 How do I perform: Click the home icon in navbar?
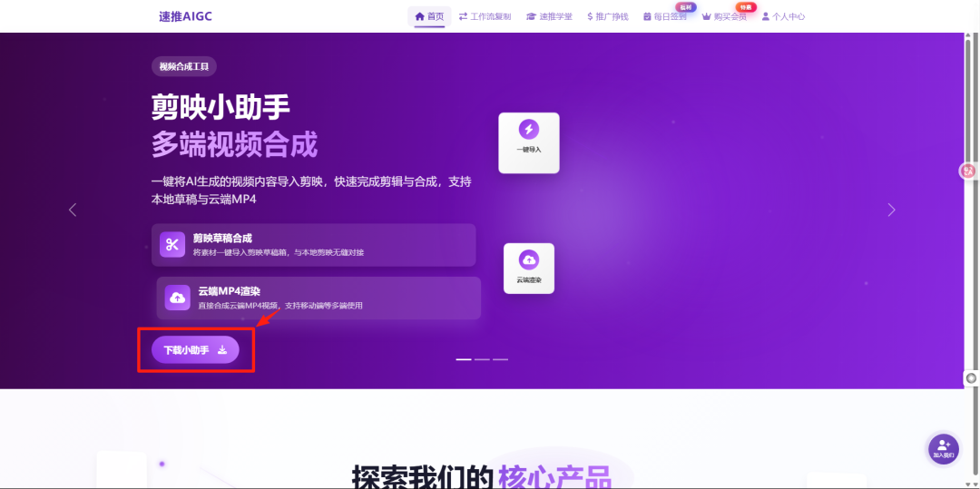[419, 16]
